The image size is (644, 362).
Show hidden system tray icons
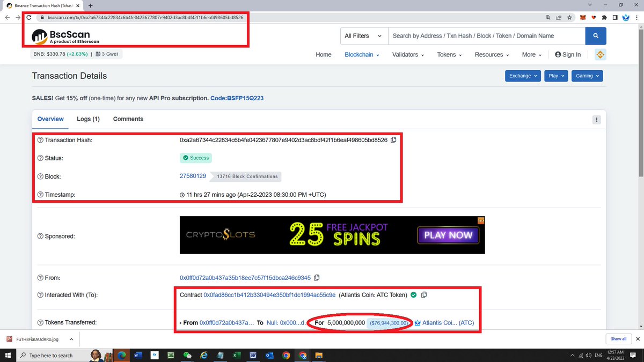pyautogui.click(x=573, y=355)
